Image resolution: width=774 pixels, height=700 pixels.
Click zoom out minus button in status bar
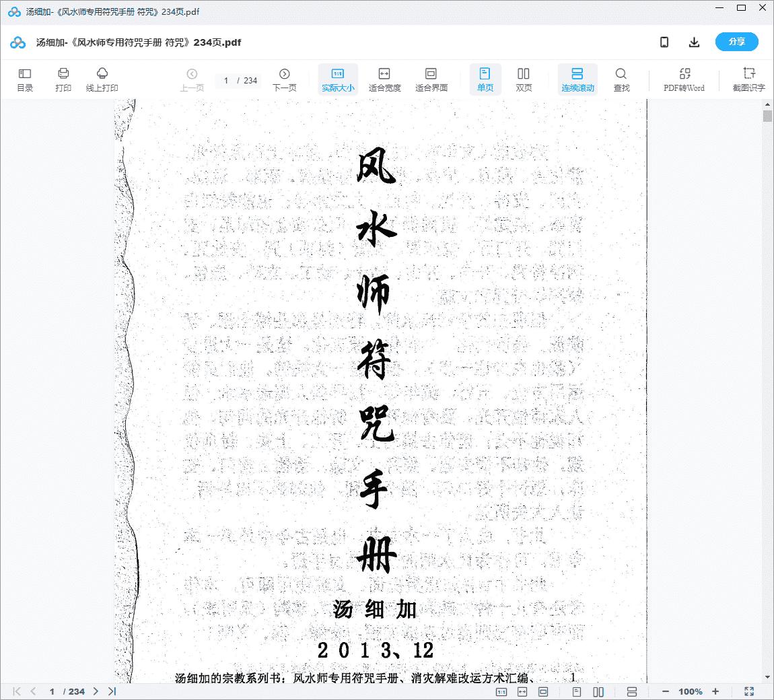click(x=666, y=691)
